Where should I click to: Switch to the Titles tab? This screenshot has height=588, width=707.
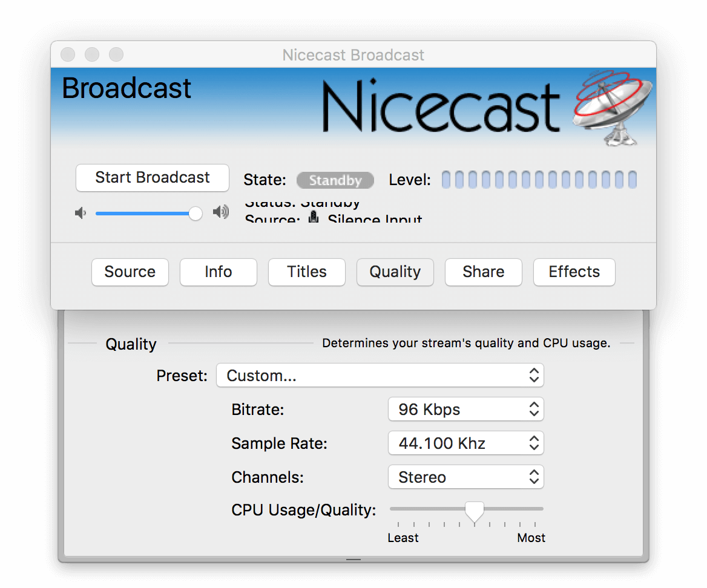coord(307,272)
